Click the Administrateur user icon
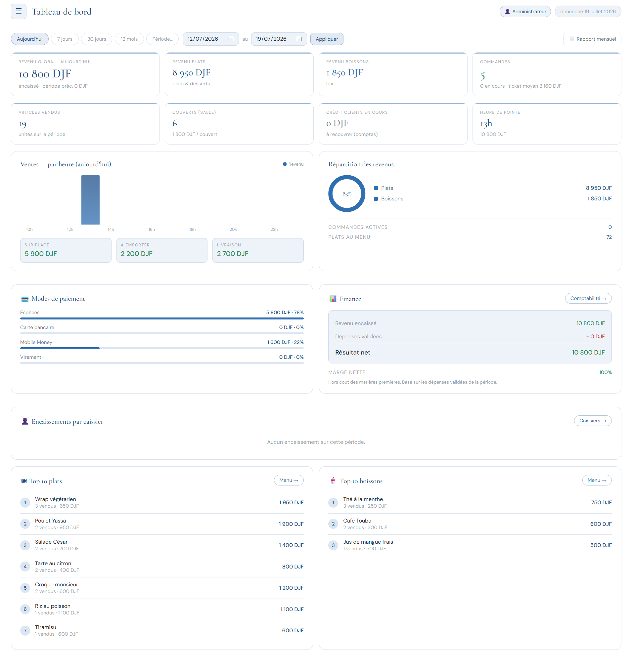The image size is (632, 672). [x=507, y=12]
